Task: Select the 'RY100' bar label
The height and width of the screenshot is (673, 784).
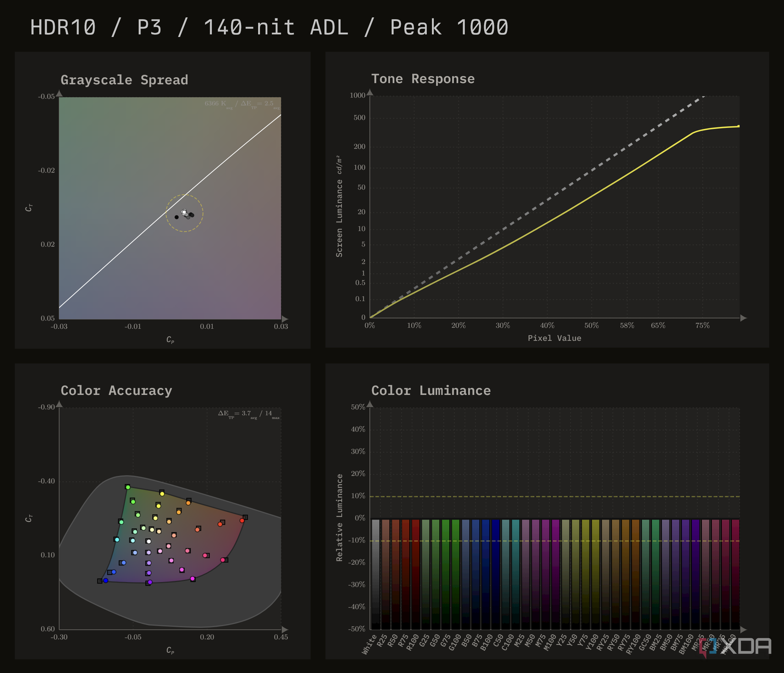Action: coord(633,644)
